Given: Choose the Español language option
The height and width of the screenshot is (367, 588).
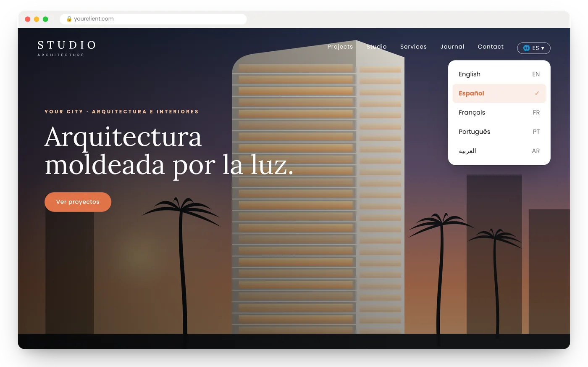Looking at the screenshot, I should coord(499,93).
